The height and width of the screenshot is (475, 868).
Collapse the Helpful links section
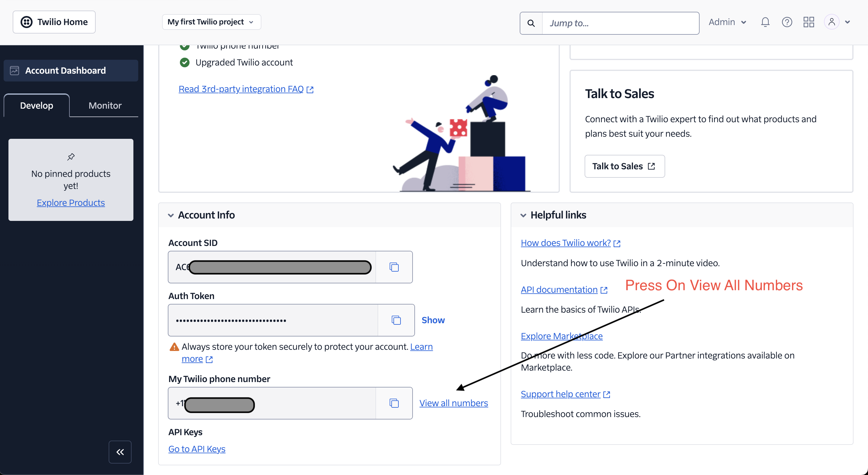coord(523,215)
